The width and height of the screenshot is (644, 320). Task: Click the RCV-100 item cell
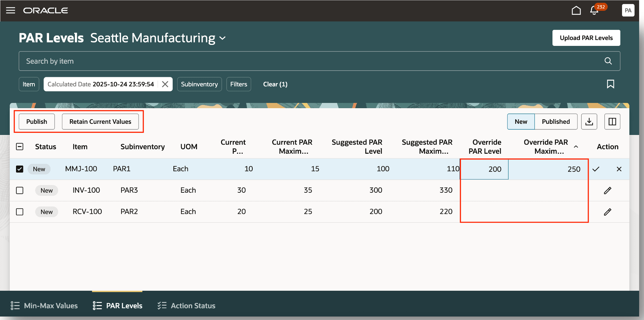(87, 211)
